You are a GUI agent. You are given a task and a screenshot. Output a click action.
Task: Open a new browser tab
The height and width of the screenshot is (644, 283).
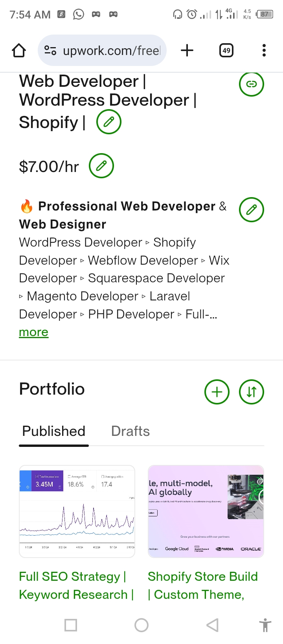point(187,50)
